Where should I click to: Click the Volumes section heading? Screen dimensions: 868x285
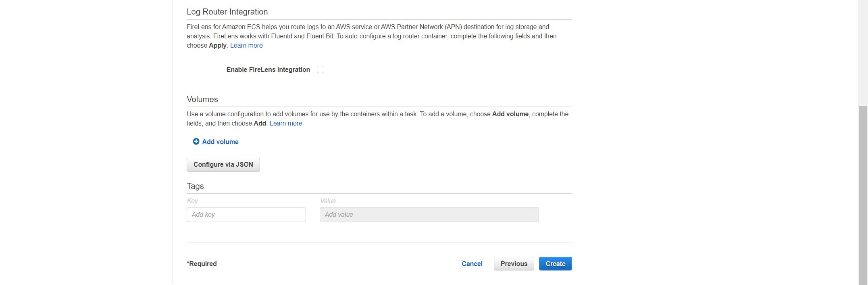coord(202,99)
